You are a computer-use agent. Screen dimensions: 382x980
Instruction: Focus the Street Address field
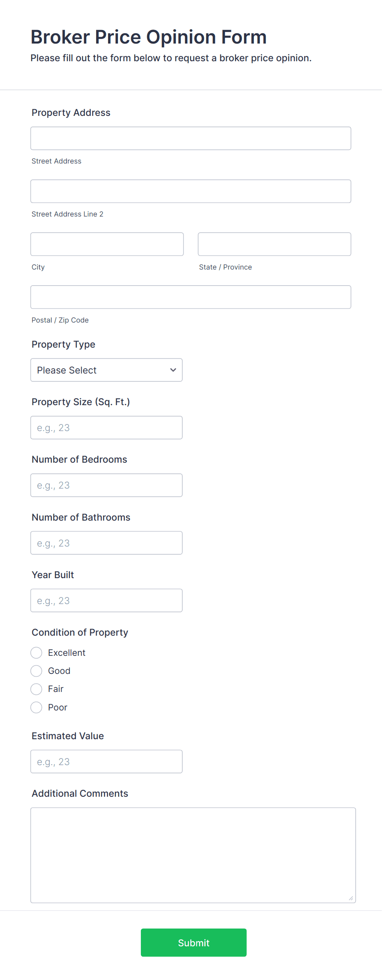(191, 138)
